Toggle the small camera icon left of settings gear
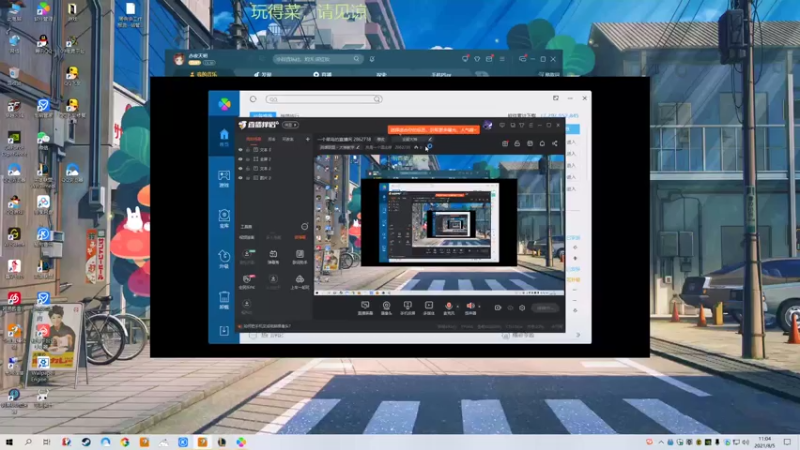Screen dimensions: 800x450 (497, 308)
